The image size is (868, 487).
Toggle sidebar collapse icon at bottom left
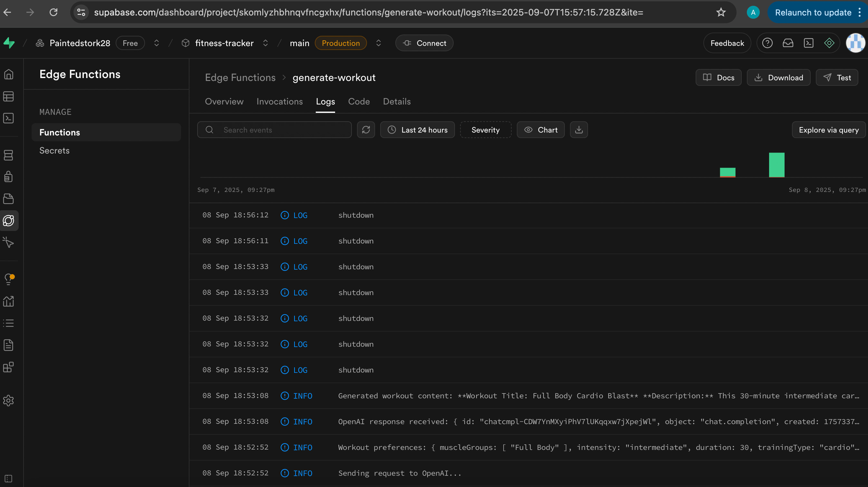[x=8, y=479]
